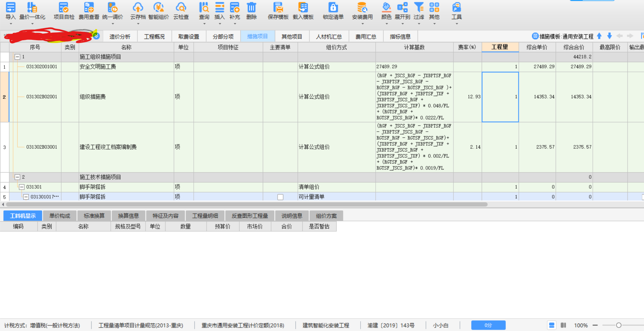644x331 pixels.
Task: Click the 插入 insert icon
Action: click(x=219, y=8)
